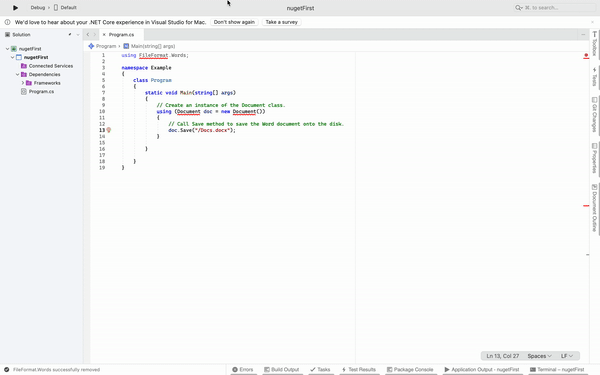The height and width of the screenshot is (375, 600).
Task: Open the Tests side pad
Action: pos(595,77)
